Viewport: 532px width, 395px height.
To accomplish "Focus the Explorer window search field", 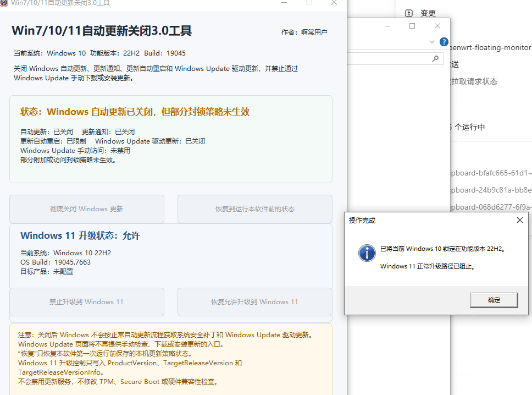I will 395,59.
